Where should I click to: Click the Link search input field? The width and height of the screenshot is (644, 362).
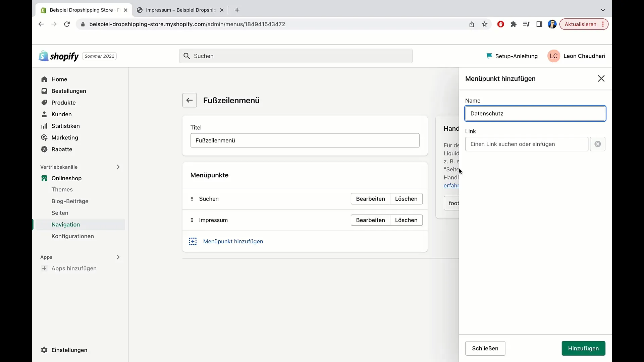527,144
